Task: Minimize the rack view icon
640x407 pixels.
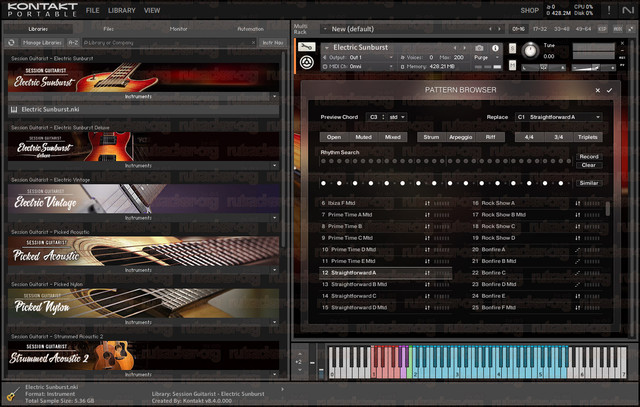Action: click(x=631, y=29)
